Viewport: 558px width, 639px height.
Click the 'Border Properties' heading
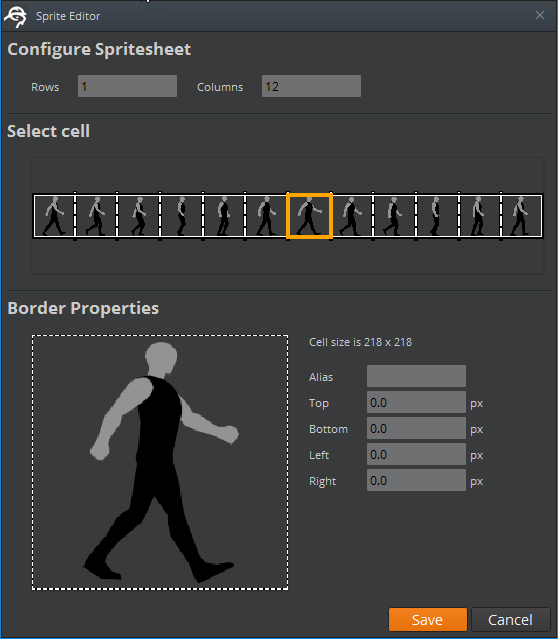coord(83,308)
